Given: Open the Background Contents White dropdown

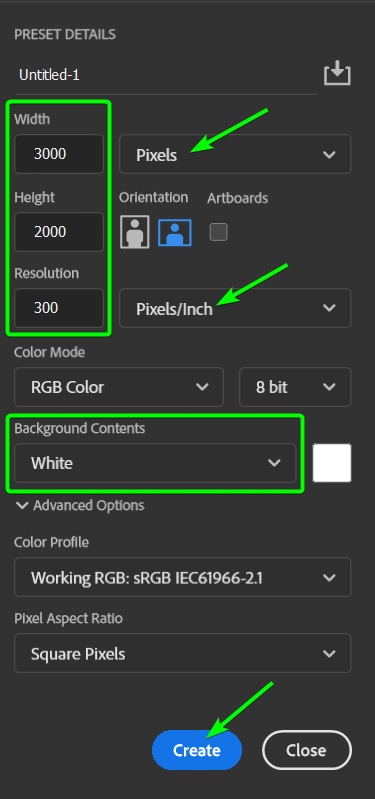Looking at the screenshot, I should 155,463.
